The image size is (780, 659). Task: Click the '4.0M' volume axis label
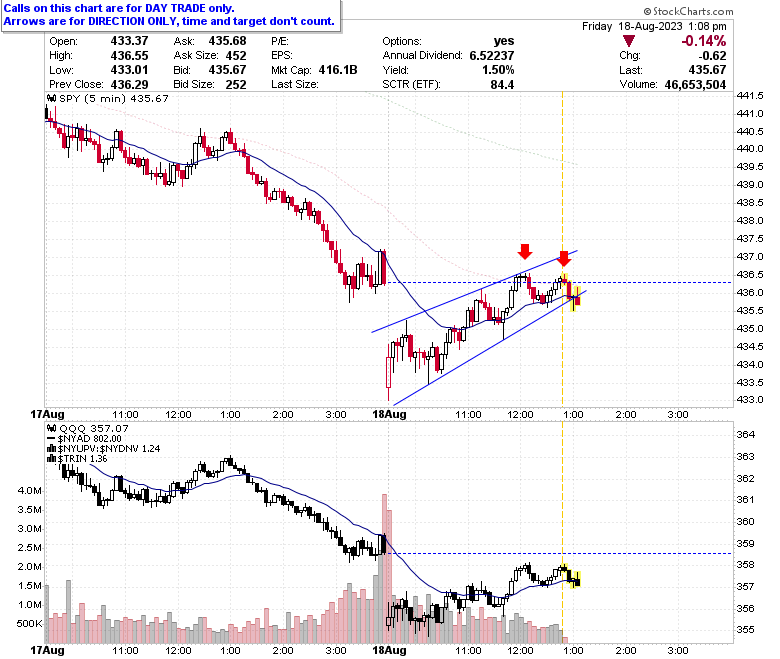[x=29, y=490]
